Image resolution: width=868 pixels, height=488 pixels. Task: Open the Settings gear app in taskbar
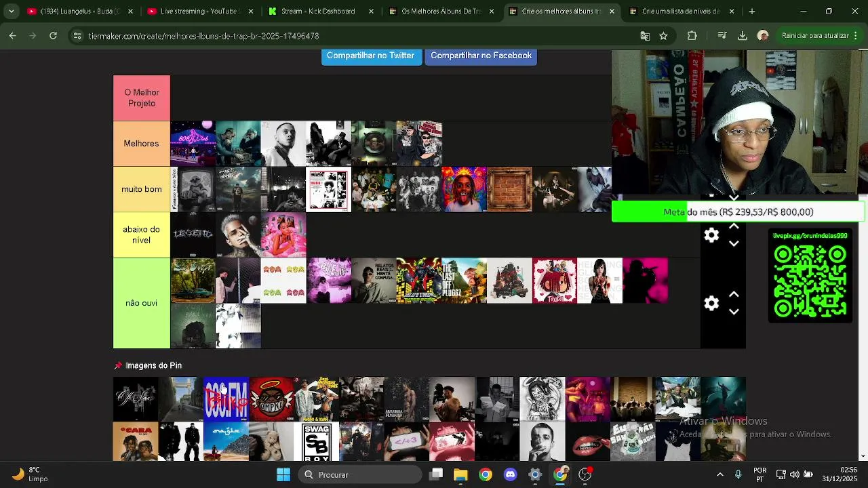click(x=535, y=474)
